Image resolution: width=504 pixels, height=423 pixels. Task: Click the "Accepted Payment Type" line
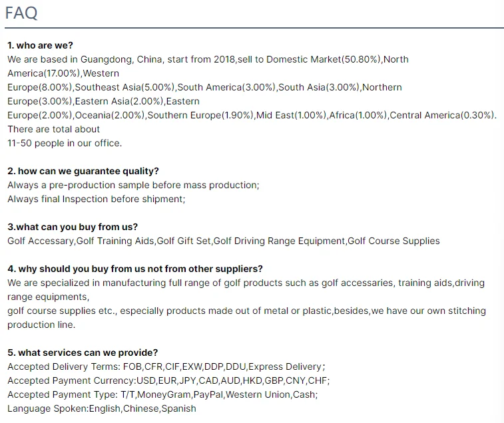click(162, 394)
